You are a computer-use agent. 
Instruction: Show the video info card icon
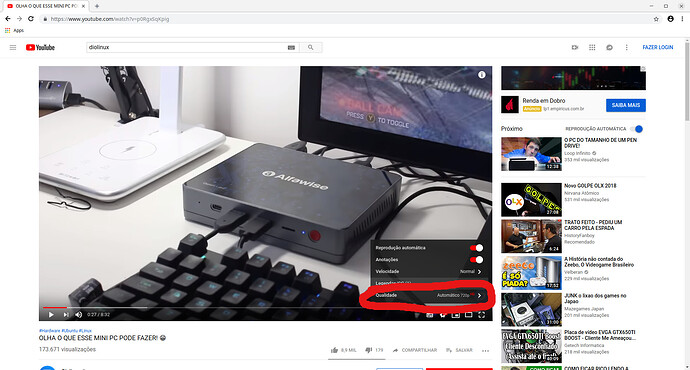482,75
